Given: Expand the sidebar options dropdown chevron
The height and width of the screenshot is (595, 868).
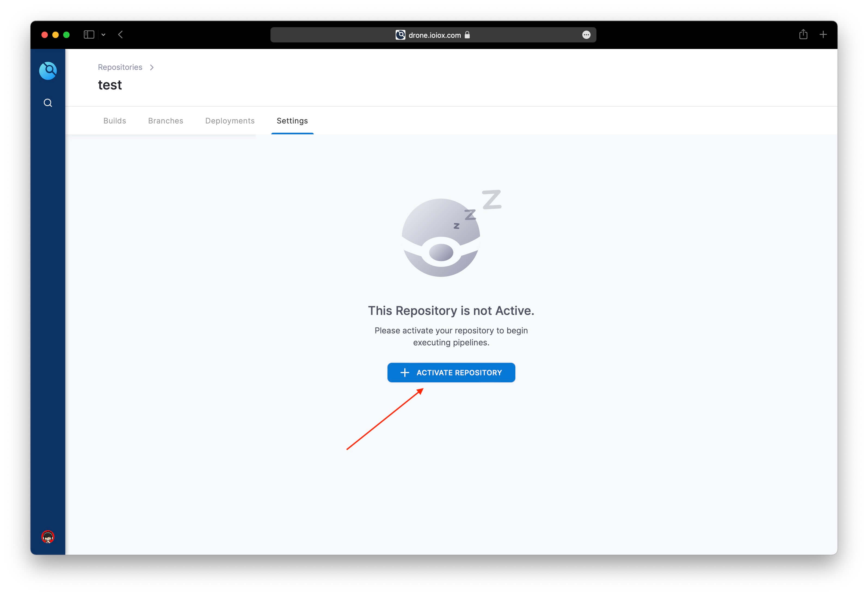Looking at the screenshot, I should [103, 35].
